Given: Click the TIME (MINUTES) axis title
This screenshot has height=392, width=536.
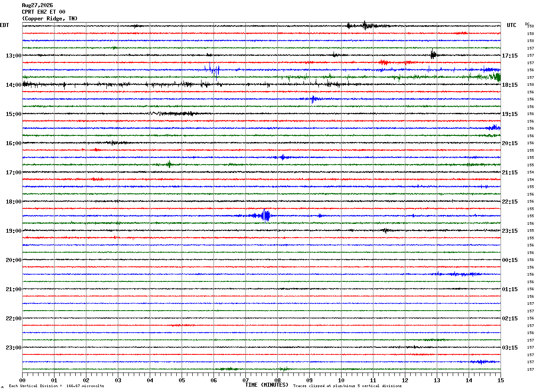Looking at the screenshot, I should pyautogui.click(x=267, y=385).
